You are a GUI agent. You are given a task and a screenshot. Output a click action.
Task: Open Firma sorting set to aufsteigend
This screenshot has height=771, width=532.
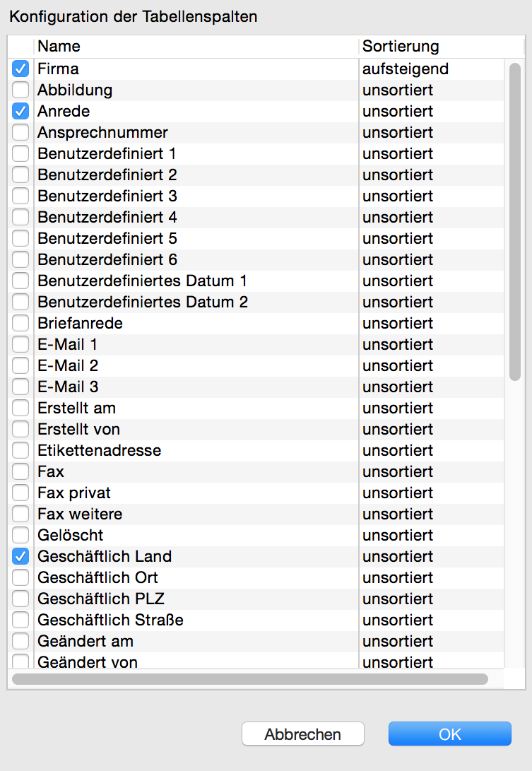[x=431, y=69]
